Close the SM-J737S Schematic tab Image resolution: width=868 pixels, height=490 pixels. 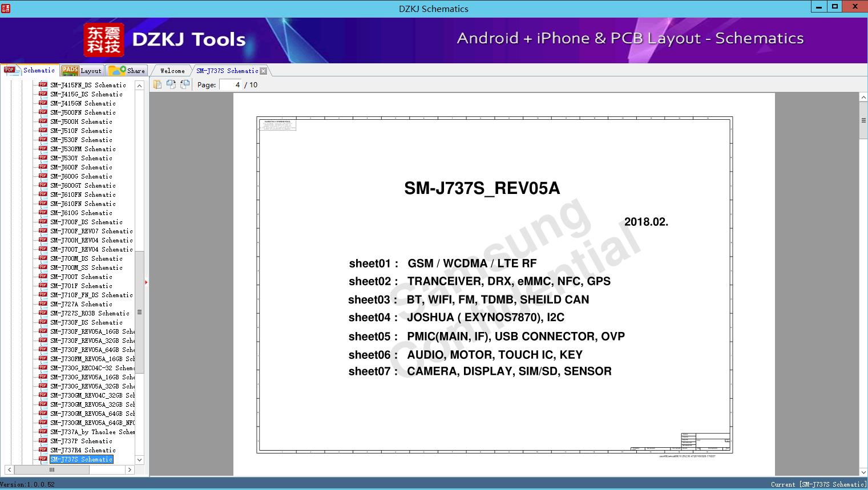pyautogui.click(x=263, y=71)
